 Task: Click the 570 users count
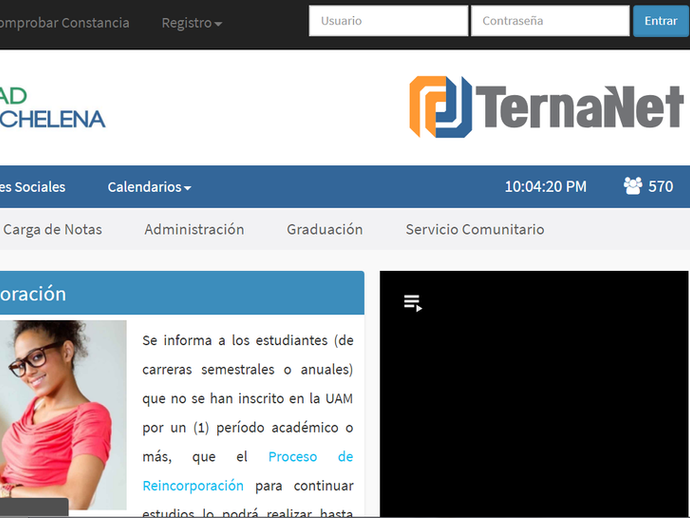(661, 187)
